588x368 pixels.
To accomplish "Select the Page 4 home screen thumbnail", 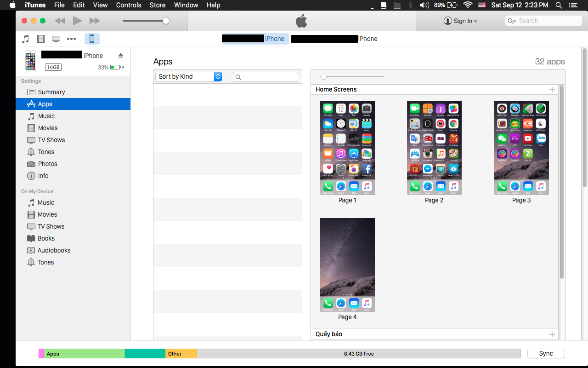I will 347,265.
